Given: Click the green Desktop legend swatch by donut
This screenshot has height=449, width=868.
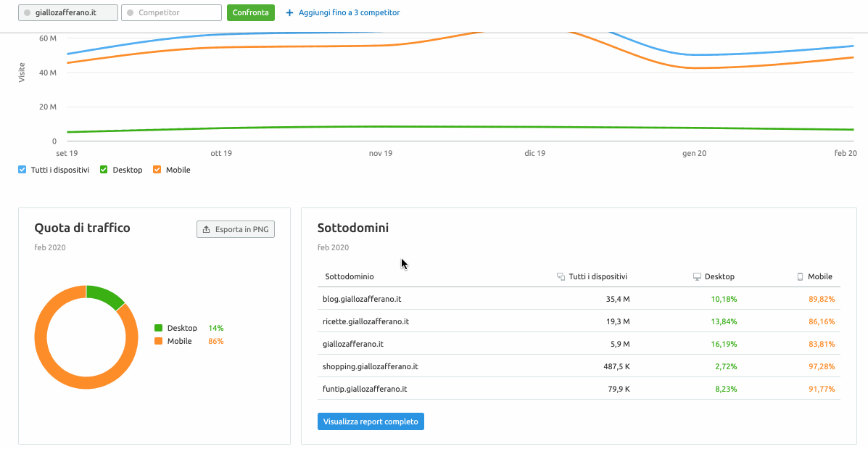Looking at the screenshot, I should (x=159, y=328).
